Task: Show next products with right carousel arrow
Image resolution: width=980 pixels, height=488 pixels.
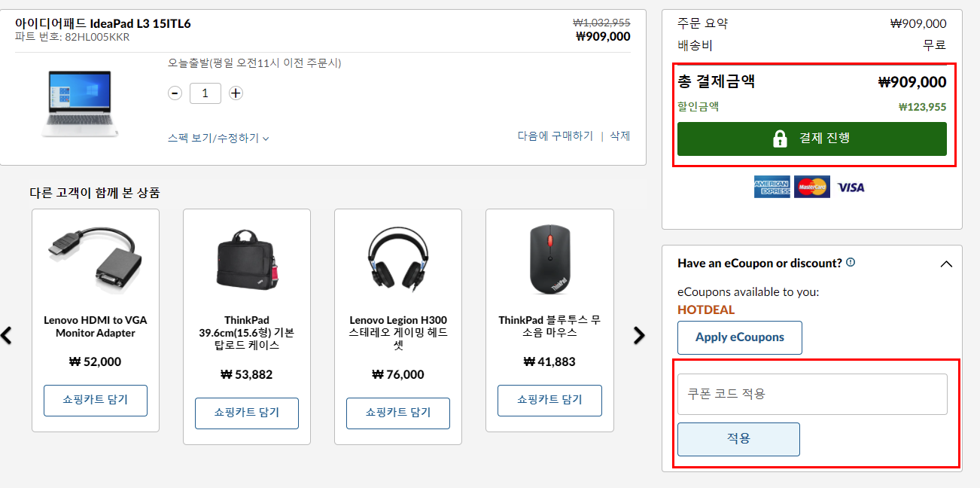Action: tap(639, 335)
